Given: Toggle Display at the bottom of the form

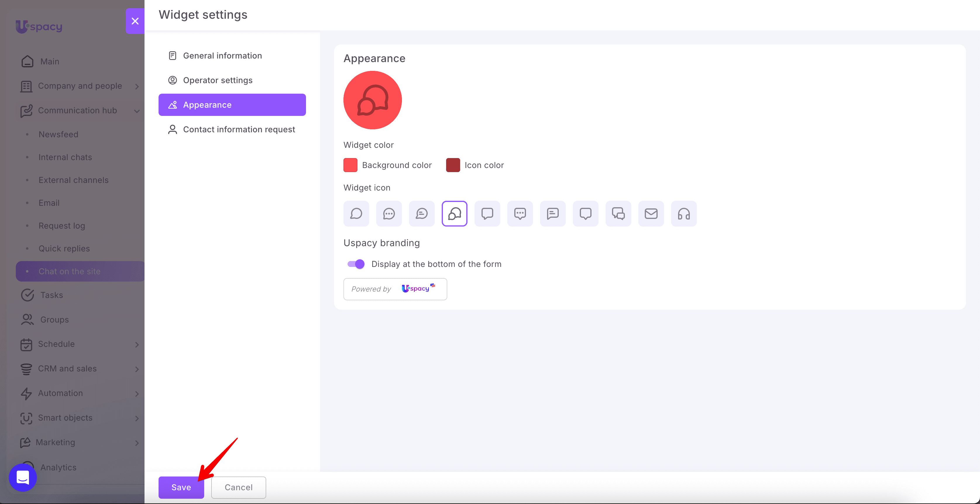Looking at the screenshot, I should 356,264.
